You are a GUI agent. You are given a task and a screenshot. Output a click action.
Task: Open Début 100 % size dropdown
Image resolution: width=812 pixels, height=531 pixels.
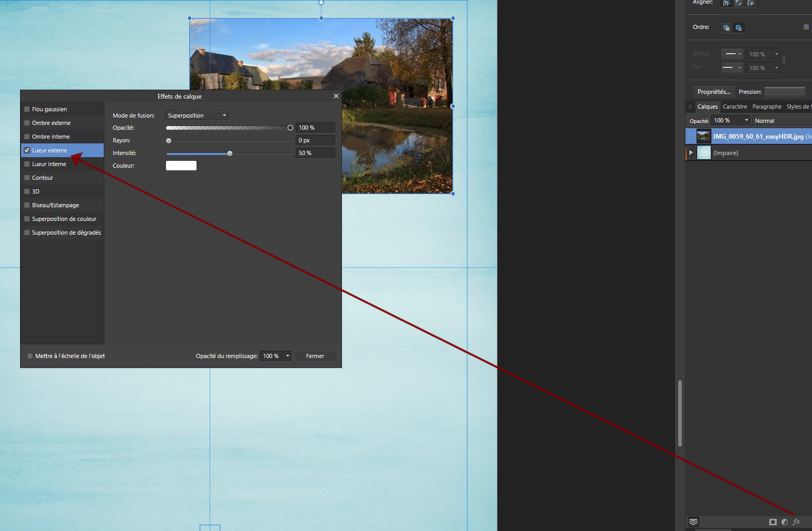(x=763, y=54)
